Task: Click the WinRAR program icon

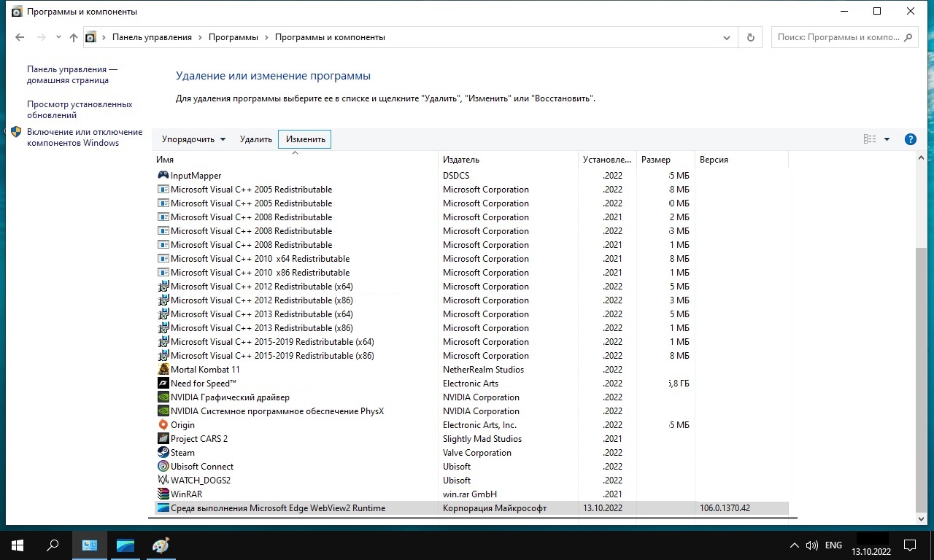Action: point(163,494)
